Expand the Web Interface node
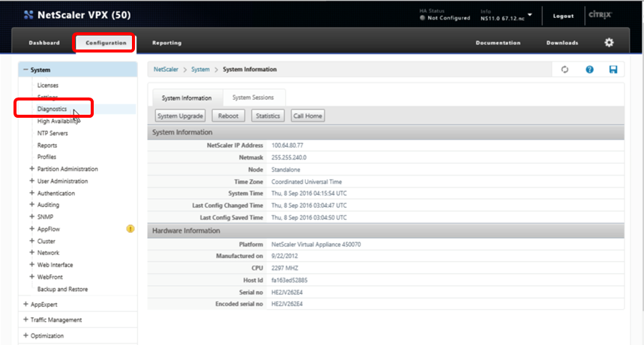The height and width of the screenshot is (345, 644). pos(31,265)
